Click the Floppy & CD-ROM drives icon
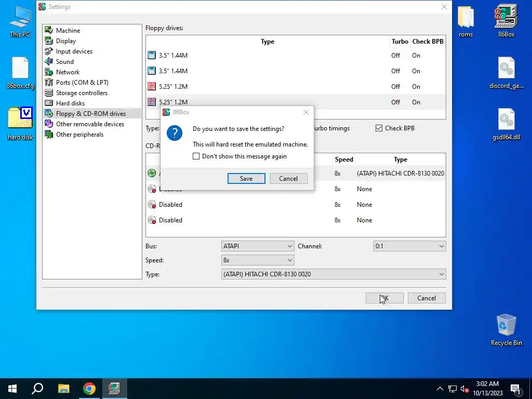 click(x=49, y=113)
